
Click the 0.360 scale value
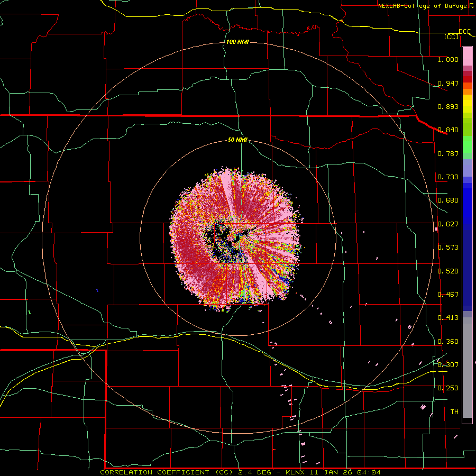[x=448, y=342]
